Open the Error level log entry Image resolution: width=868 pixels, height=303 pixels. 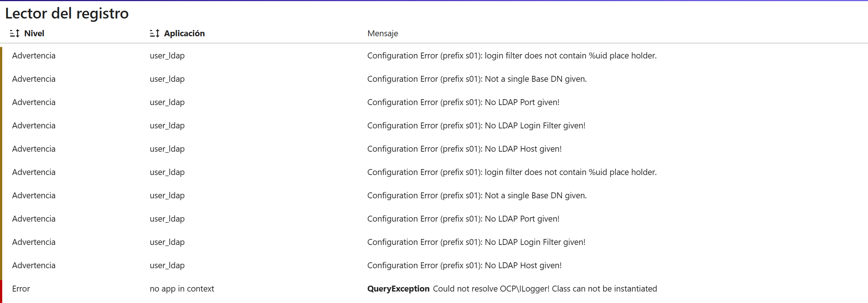[21, 289]
